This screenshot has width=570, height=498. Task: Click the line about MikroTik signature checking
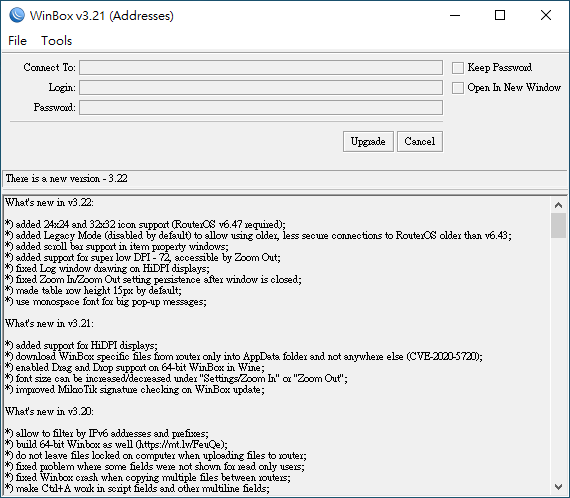135,390
